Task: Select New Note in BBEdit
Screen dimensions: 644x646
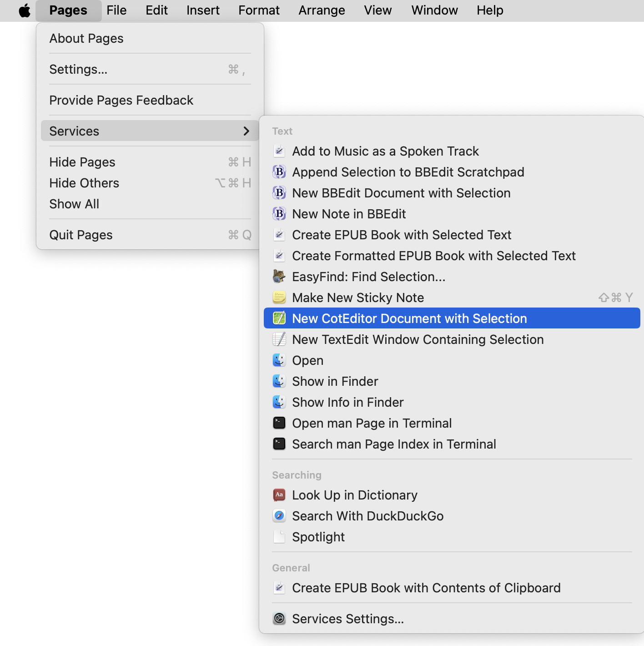Action: (x=452, y=214)
